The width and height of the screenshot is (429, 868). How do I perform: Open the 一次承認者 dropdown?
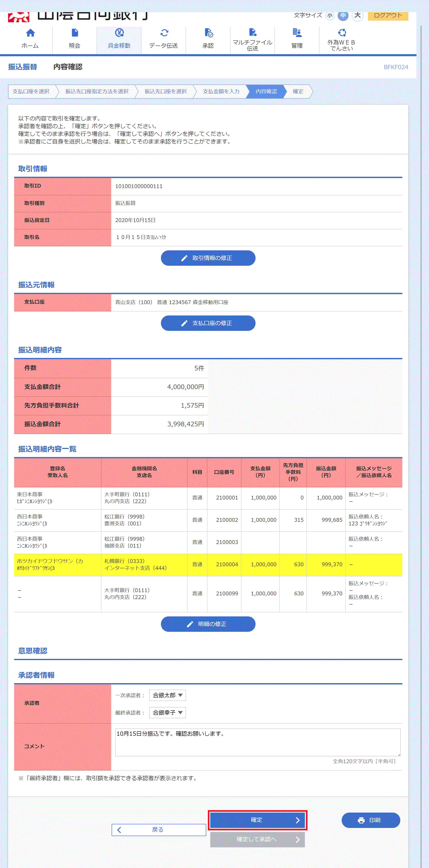pos(167,695)
